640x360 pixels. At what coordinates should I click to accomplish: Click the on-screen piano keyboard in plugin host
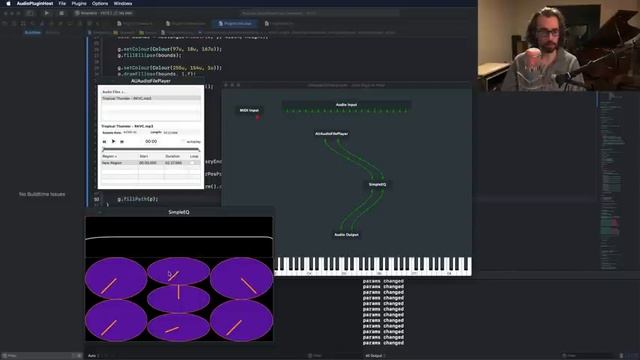[373, 266]
